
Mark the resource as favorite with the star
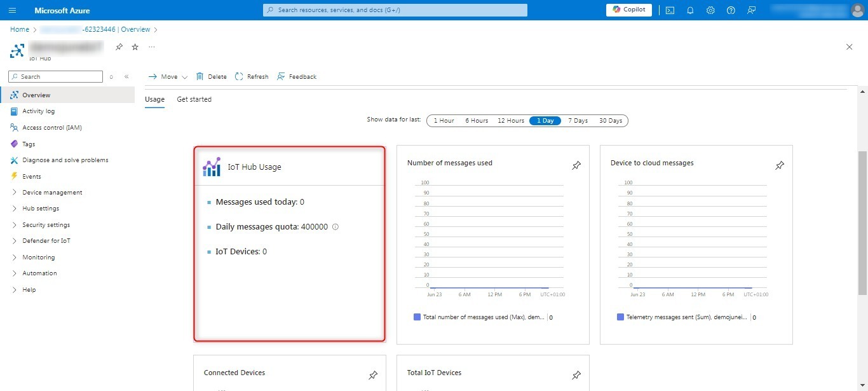tap(135, 47)
